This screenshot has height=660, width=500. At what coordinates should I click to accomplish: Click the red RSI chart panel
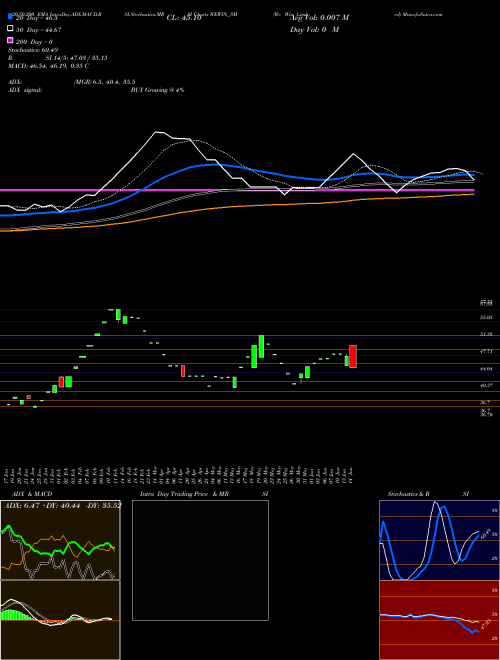click(439, 620)
